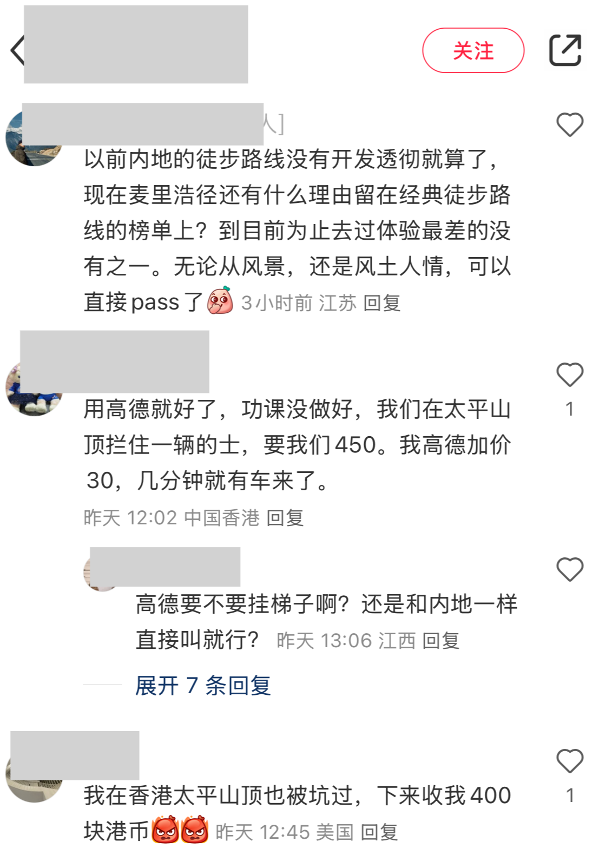Go back with the left arrow
This screenshot has width=612, height=868.
(17, 50)
